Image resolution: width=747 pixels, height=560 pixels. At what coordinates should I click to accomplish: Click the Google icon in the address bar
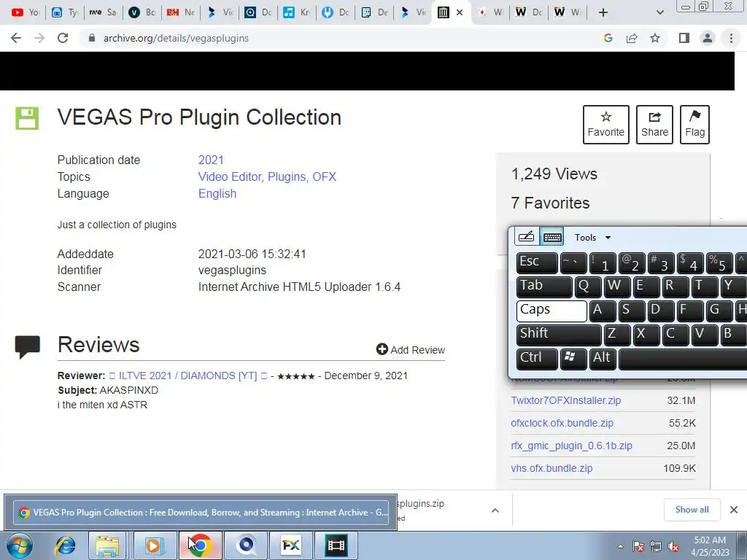pyautogui.click(x=608, y=38)
